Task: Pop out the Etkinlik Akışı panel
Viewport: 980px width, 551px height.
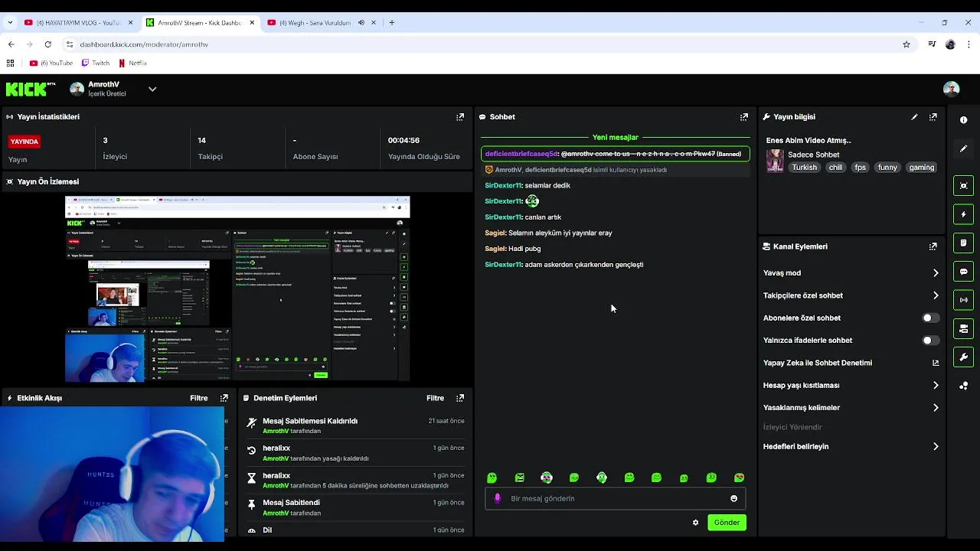Action: [224, 398]
